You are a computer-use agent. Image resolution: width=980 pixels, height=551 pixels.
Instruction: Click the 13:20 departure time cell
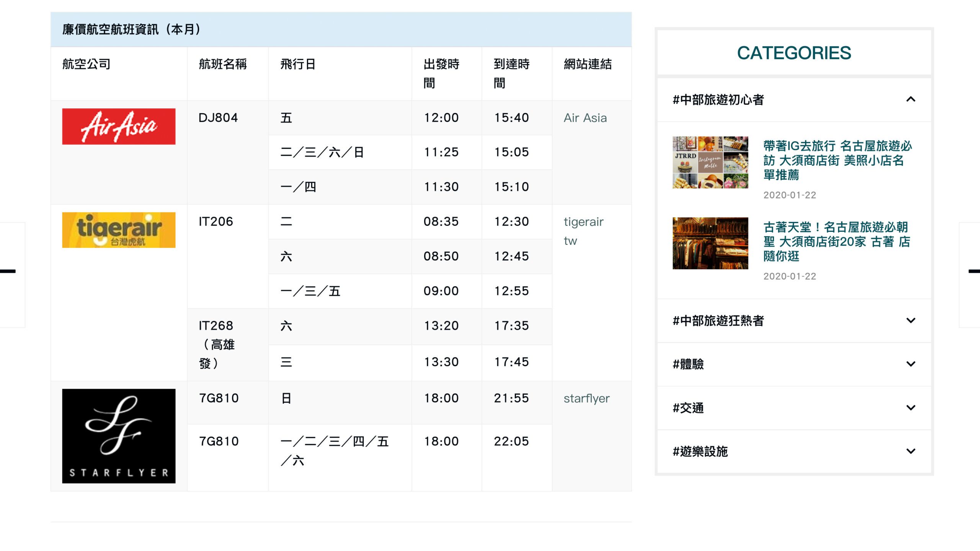click(x=446, y=326)
